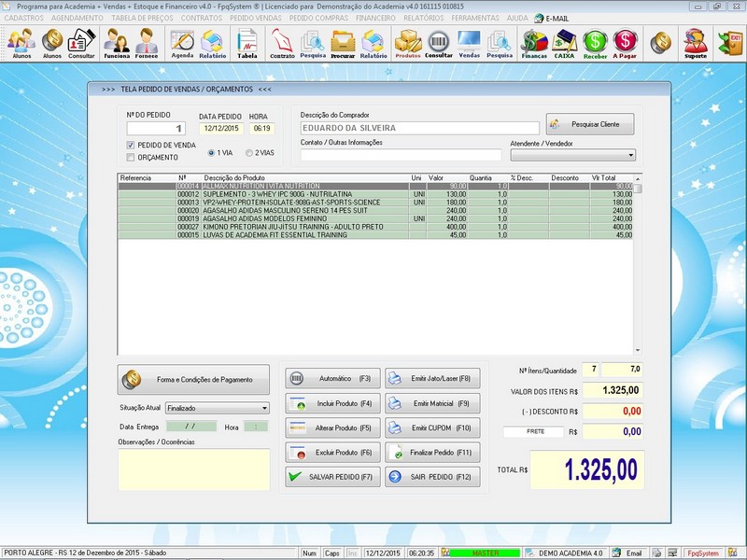Open the Contrato toolbar icon
This screenshot has height=560, width=747.
(x=282, y=43)
